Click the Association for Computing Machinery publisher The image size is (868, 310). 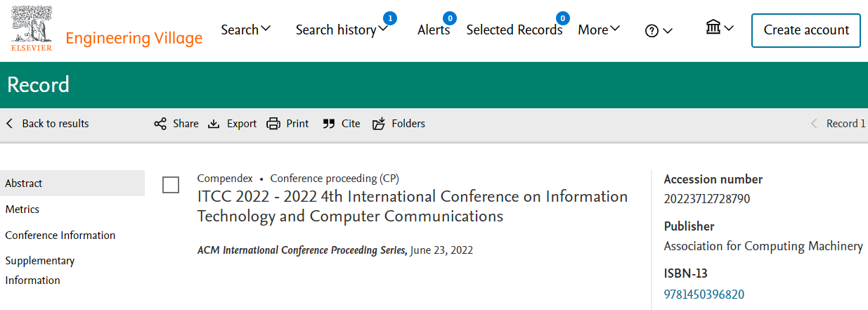coord(763,246)
